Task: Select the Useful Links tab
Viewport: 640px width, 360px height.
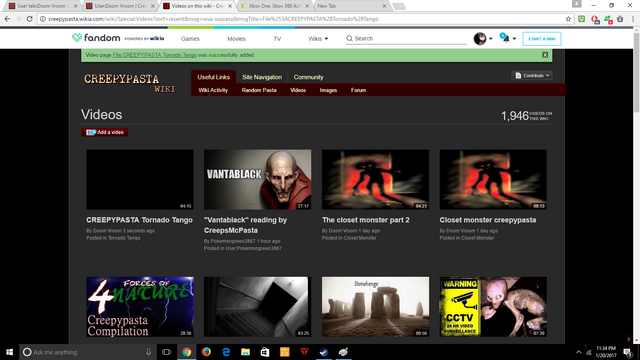Action: (213, 77)
